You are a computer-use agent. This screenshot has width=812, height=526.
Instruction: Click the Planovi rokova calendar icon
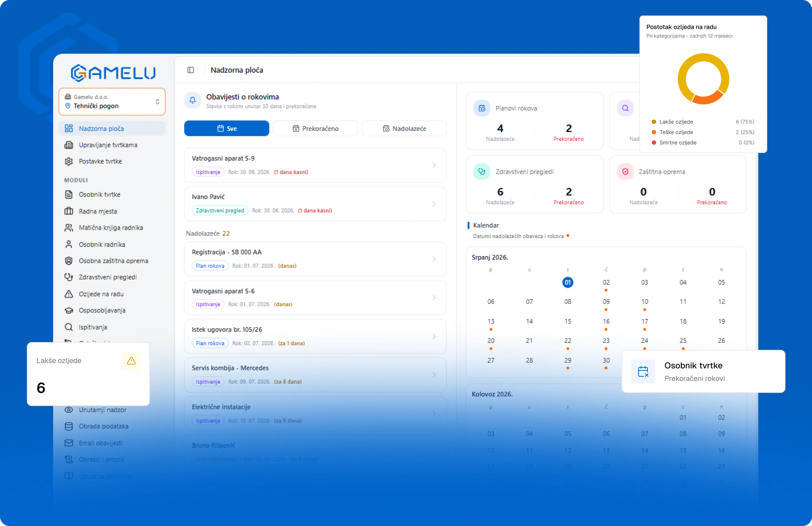coord(482,108)
